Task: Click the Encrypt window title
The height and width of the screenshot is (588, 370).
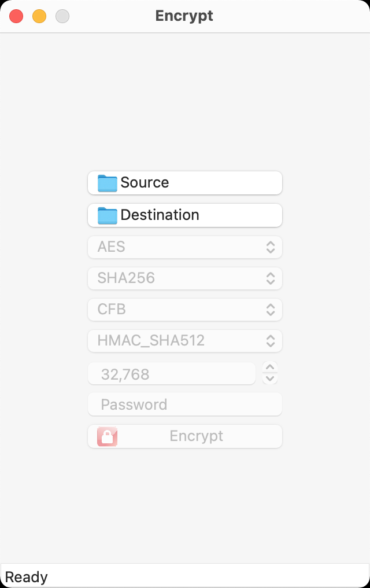Action: (x=184, y=16)
